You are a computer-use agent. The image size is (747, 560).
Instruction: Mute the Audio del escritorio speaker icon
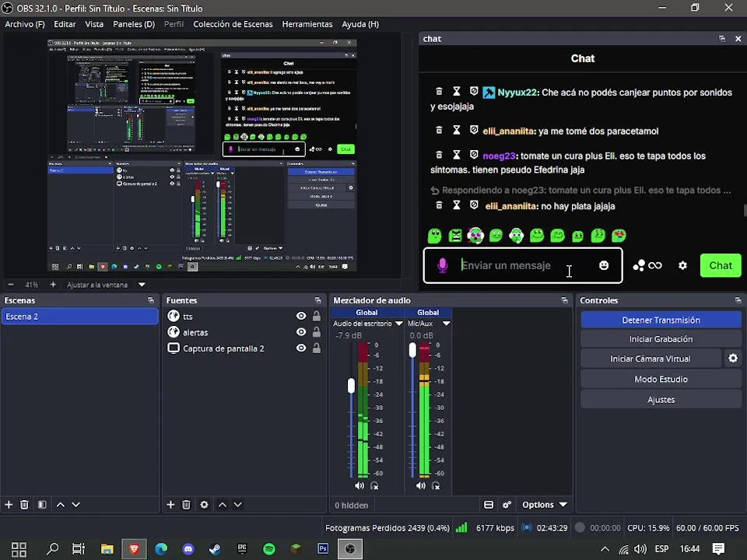click(x=359, y=485)
